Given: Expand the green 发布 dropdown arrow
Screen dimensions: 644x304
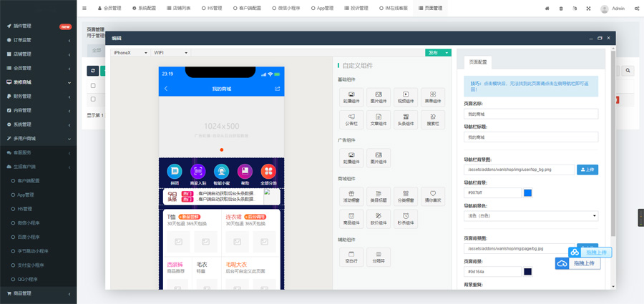Looking at the screenshot, I should (x=447, y=53).
